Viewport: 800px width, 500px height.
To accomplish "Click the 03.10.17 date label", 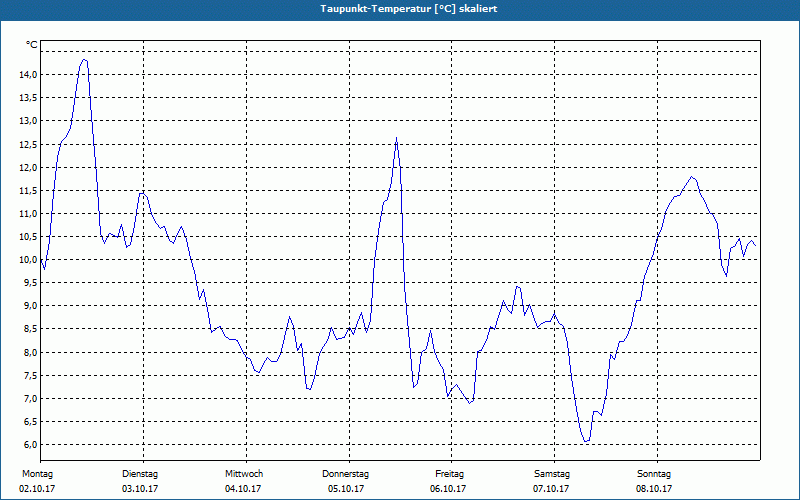I will pos(140,489).
